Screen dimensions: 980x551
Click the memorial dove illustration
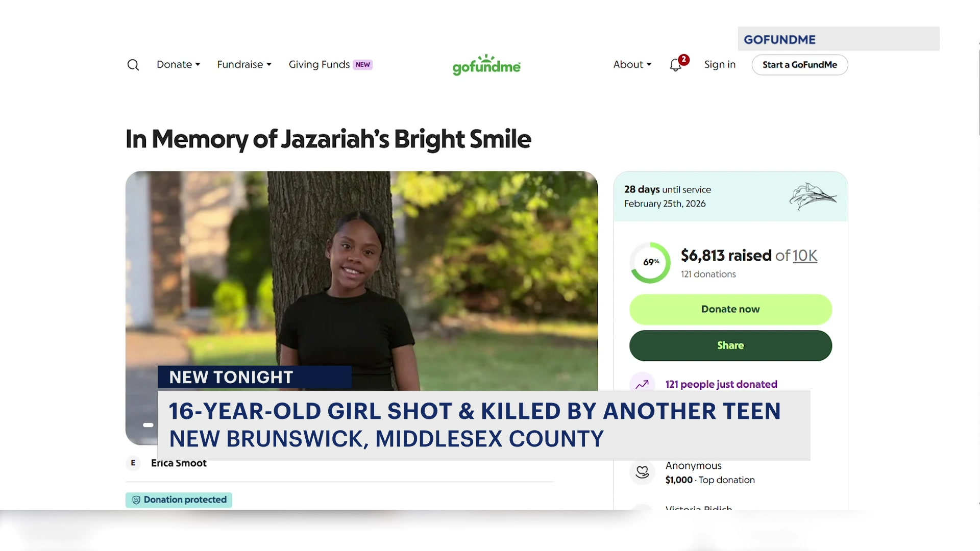click(813, 196)
